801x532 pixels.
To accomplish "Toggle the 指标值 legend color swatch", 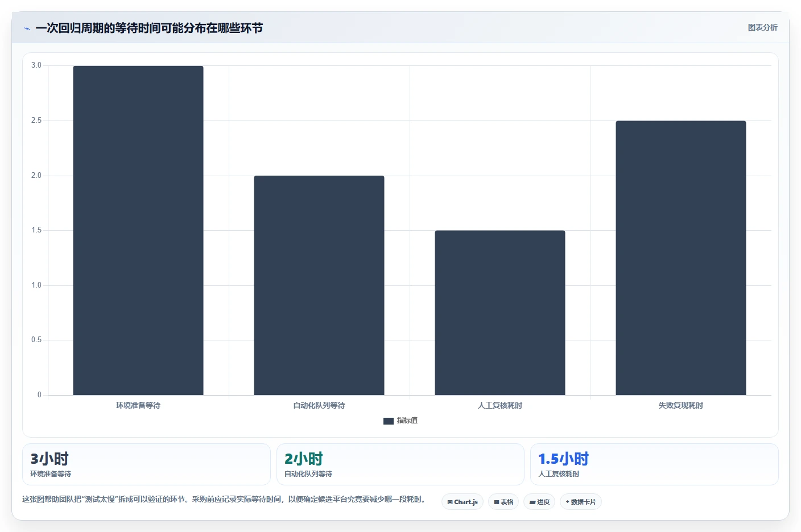I will [x=389, y=421].
